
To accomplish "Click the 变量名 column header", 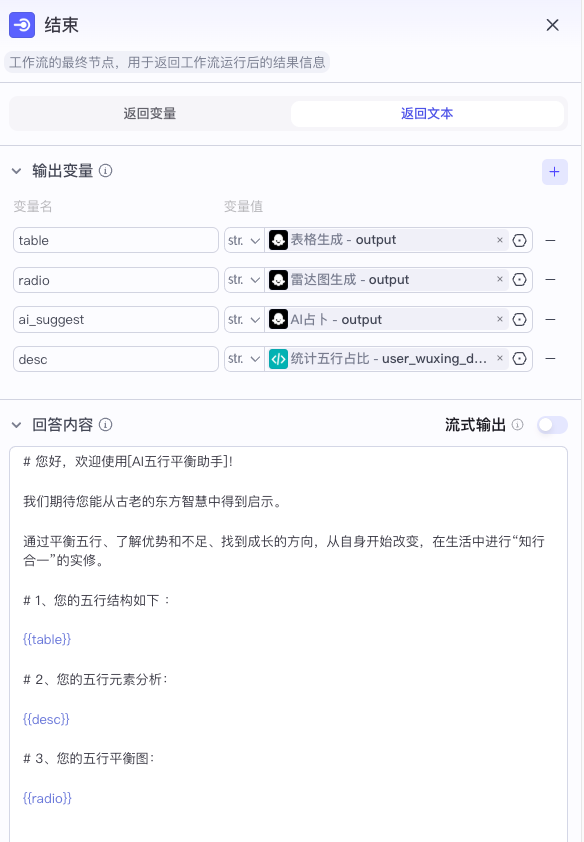I will 33,206.
